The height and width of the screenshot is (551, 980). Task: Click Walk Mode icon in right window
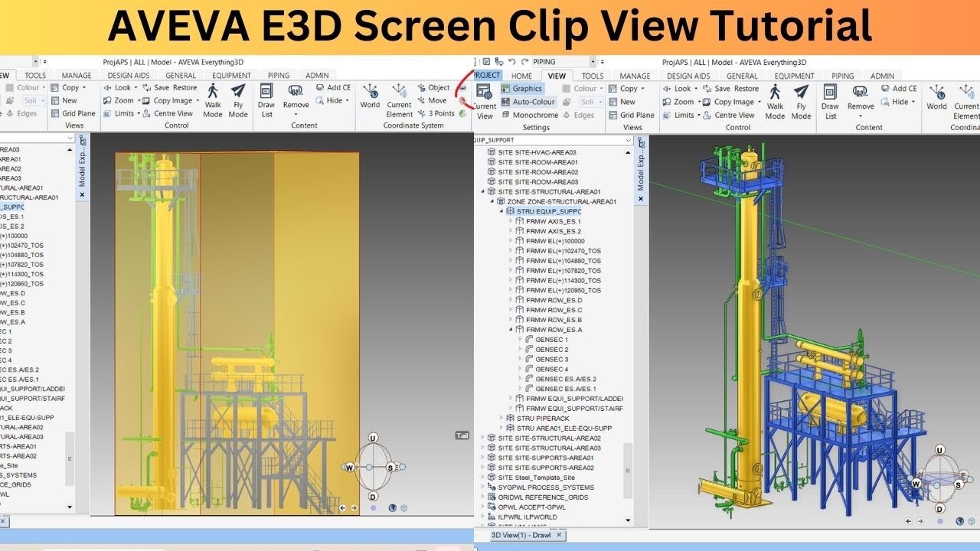click(775, 92)
